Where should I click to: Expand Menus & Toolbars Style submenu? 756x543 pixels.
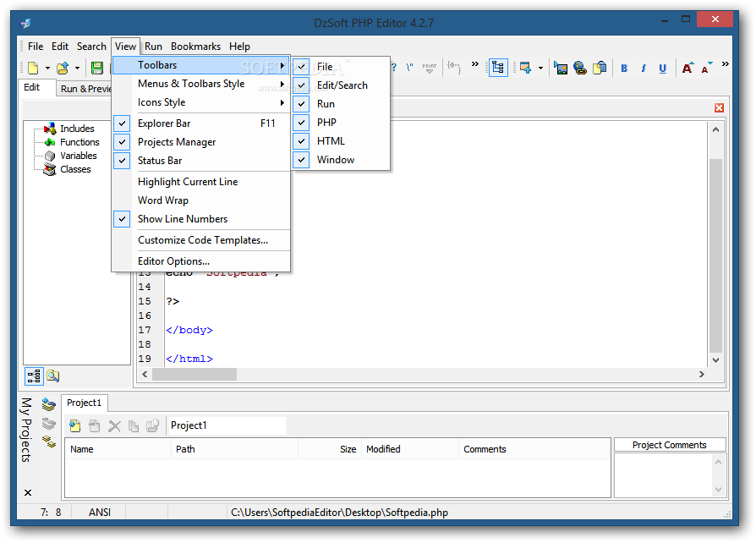tap(201, 84)
